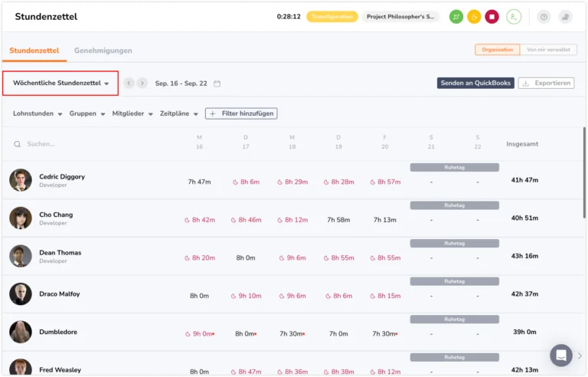This screenshot has width=588, height=377.
Task: Stop the timer with red stop button
Action: (492, 17)
